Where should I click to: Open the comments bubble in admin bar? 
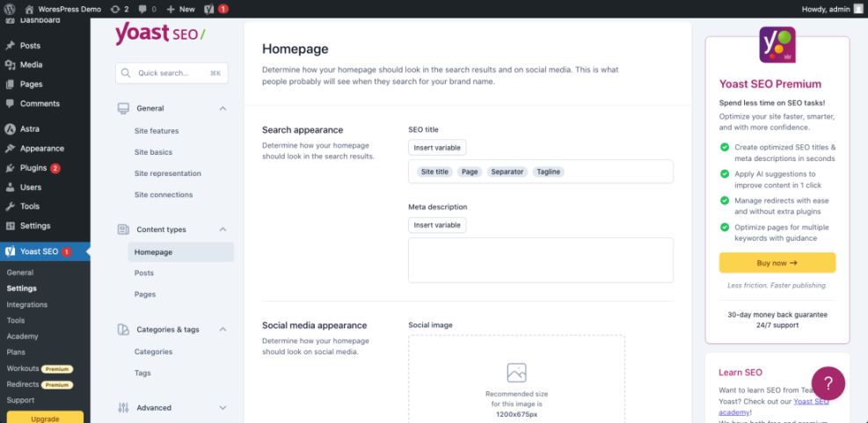pyautogui.click(x=147, y=9)
